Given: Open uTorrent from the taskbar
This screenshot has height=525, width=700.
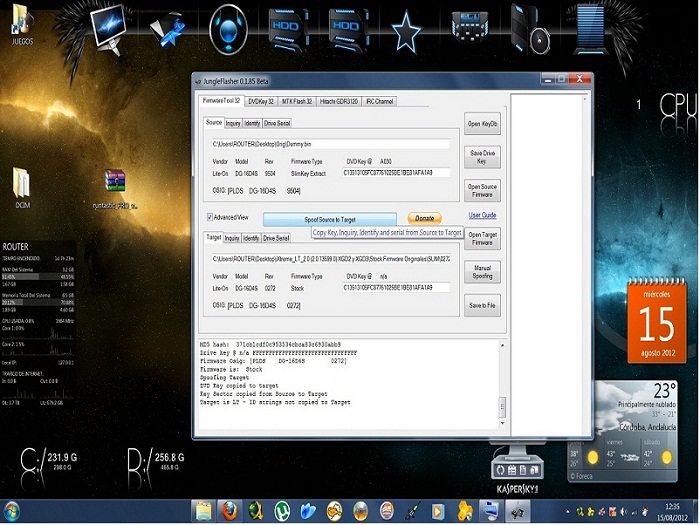Looking at the screenshot, I should [x=281, y=510].
